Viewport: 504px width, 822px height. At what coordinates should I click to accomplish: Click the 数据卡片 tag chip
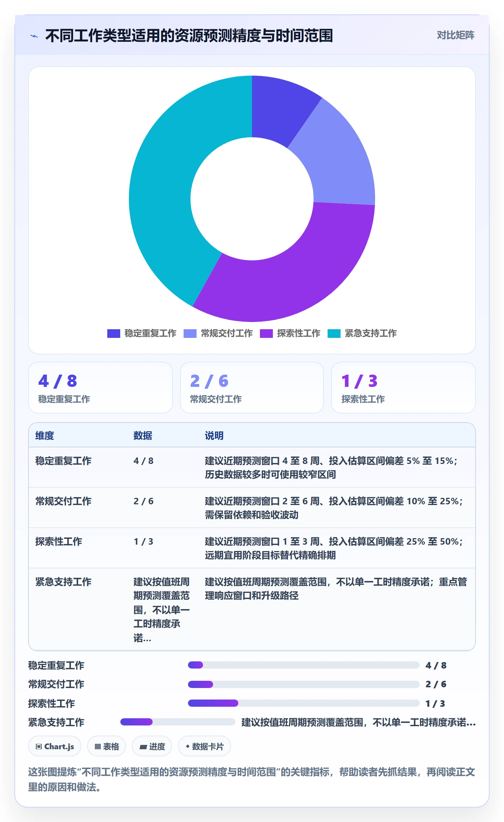204,746
